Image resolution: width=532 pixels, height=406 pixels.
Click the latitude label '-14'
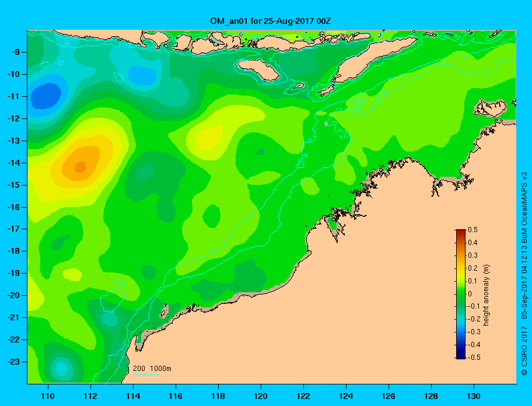[13, 163]
